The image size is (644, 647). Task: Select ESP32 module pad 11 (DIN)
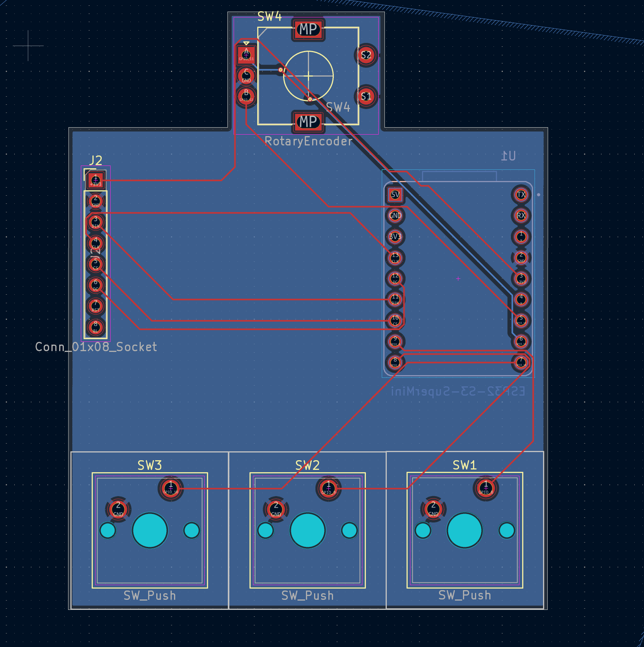(395, 299)
